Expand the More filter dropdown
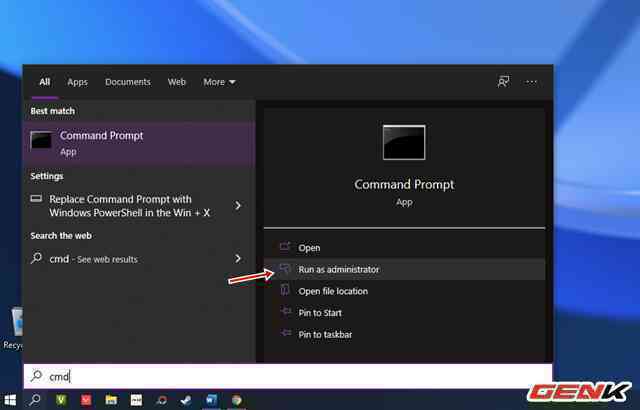 pos(219,82)
